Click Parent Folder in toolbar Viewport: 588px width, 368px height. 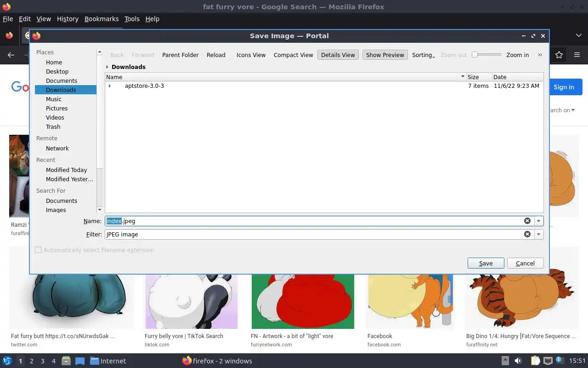coord(181,55)
